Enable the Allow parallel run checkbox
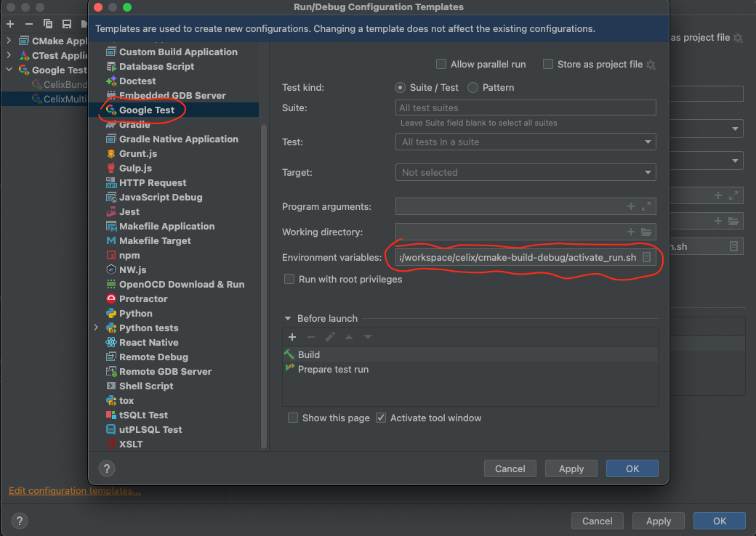Image resolution: width=756 pixels, height=536 pixels. [441, 65]
